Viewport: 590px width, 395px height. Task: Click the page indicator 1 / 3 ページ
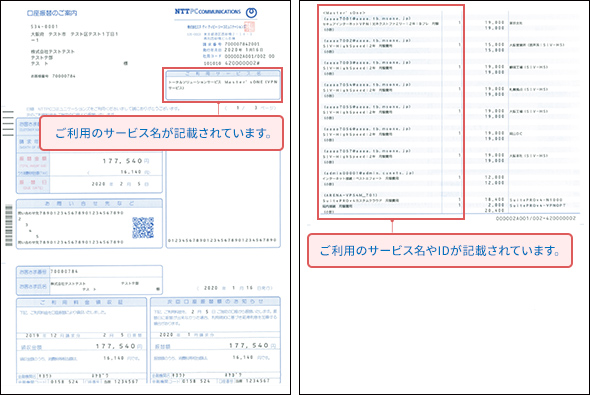(x=250, y=108)
